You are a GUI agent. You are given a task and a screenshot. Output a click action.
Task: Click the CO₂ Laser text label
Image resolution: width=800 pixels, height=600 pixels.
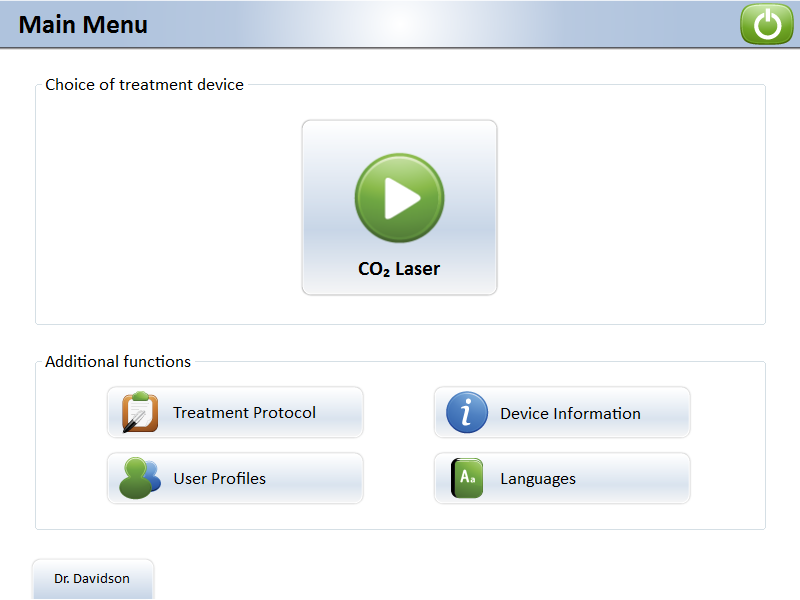(399, 269)
